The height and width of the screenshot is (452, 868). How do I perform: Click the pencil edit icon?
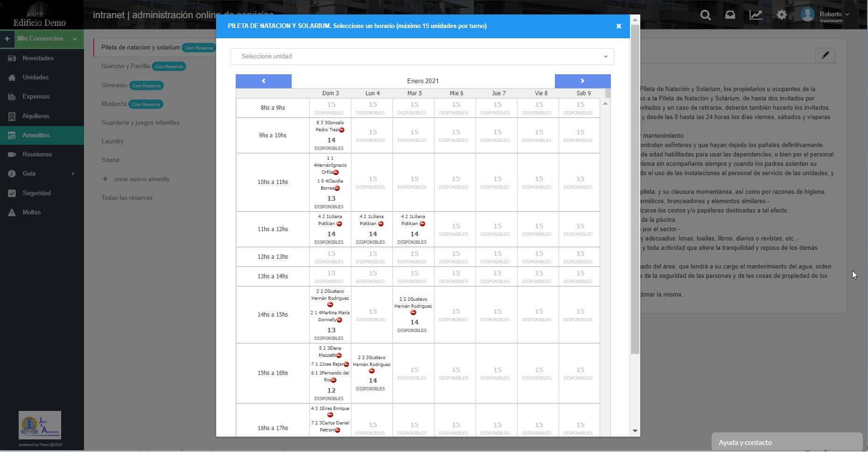tap(825, 56)
